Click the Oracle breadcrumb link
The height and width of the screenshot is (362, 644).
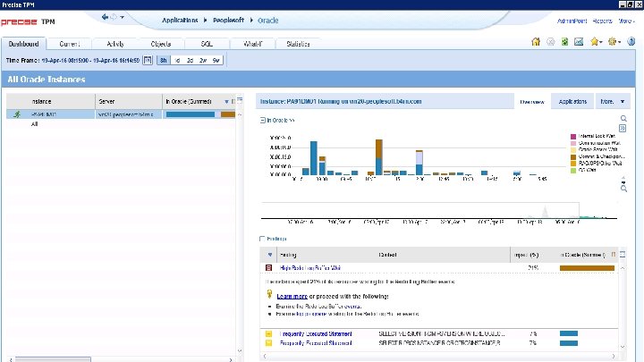point(267,21)
